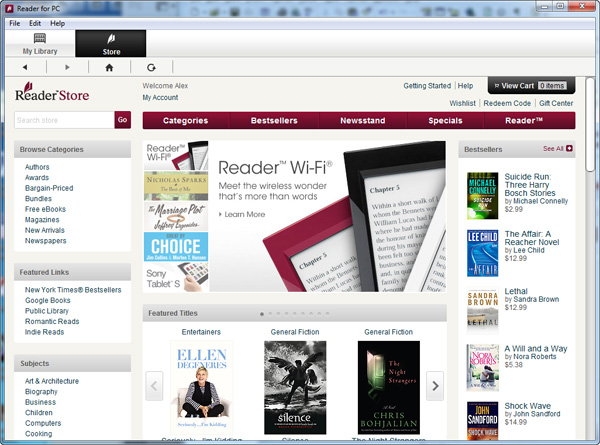
Task: Open the Categories dropdown menu
Action: 185,120
